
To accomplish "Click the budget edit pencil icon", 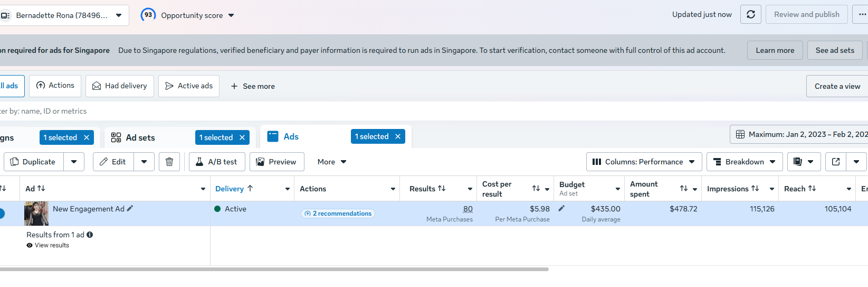I will (561, 209).
